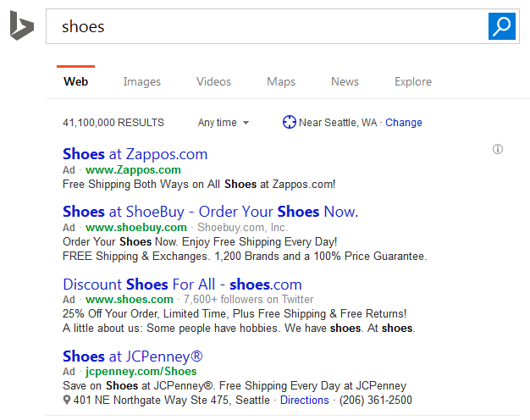Switch to the Images tab
The height and width of the screenshot is (420, 530).
point(141,81)
